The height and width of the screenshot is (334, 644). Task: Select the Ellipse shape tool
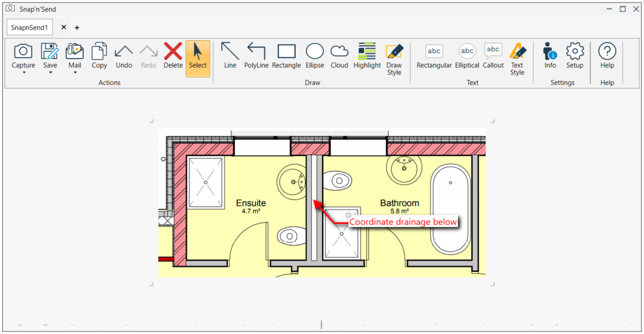315,56
